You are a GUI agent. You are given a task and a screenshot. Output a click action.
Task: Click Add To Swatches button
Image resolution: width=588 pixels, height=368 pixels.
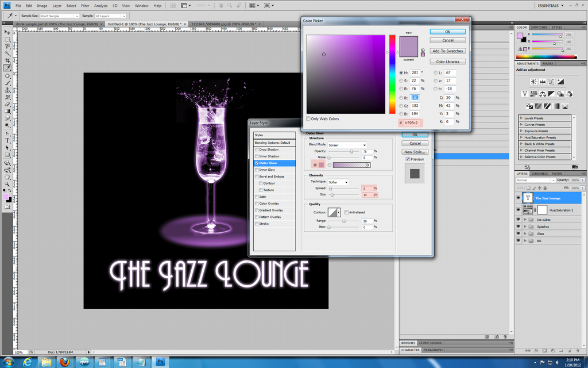click(x=448, y=51)
